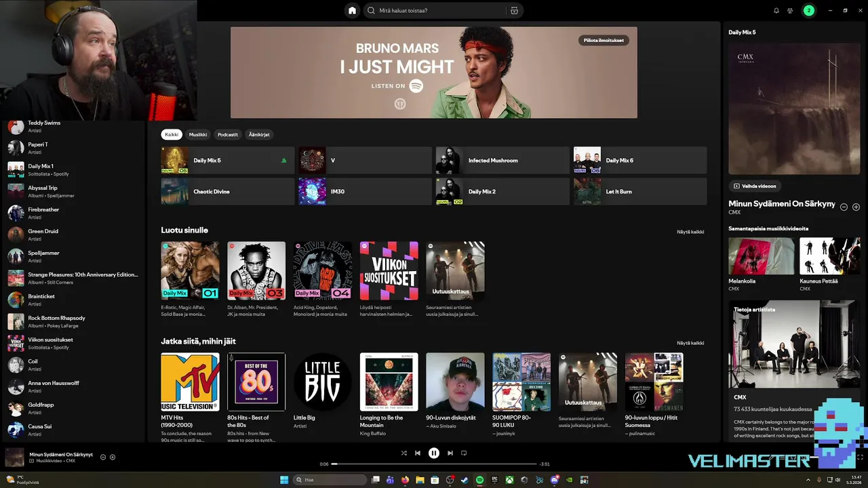The image size is (868, 488).
Task: Open the 'V' shortcut tile
Action: [365, 161]
